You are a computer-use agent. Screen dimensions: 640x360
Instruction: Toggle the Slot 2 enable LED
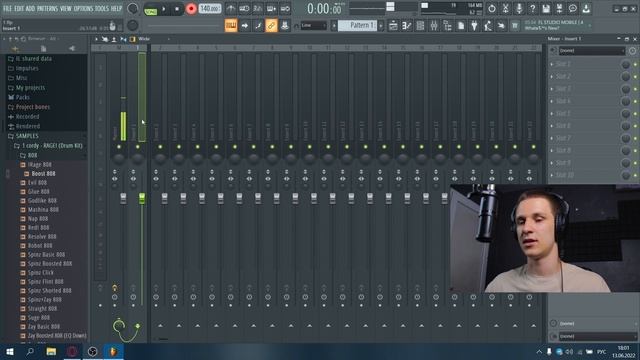click(635, 77)
